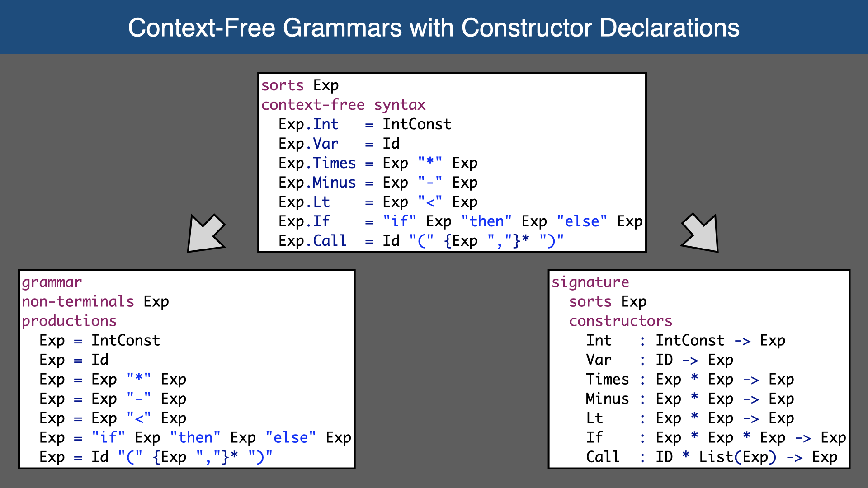The width and height of the screenshot is (868, 488).
Task: Click the 'Call' constructor in signature
Action: (603, 457)
